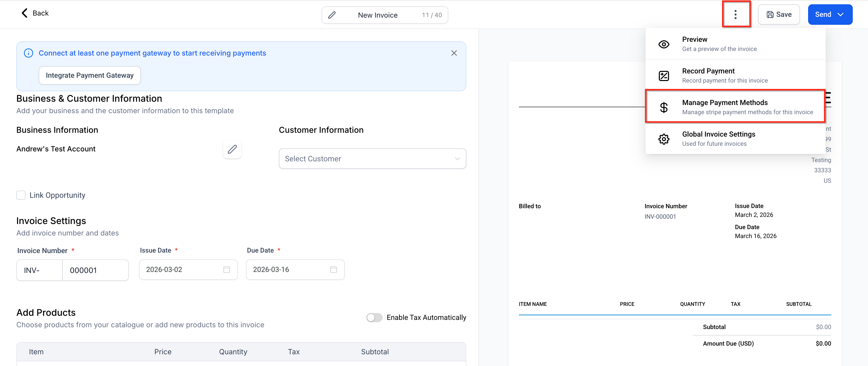
Task: Enable Tax Automatically toggle
Action: 374,317
